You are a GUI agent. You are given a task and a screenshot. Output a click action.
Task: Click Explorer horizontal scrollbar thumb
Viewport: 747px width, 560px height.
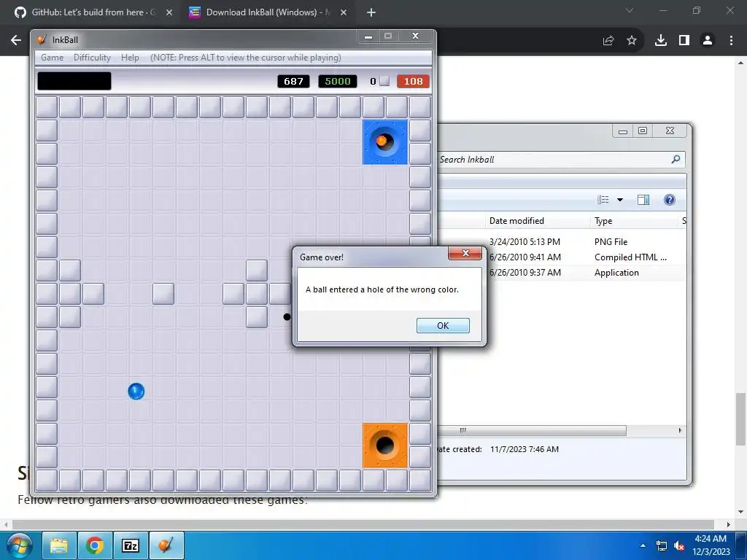532,430
